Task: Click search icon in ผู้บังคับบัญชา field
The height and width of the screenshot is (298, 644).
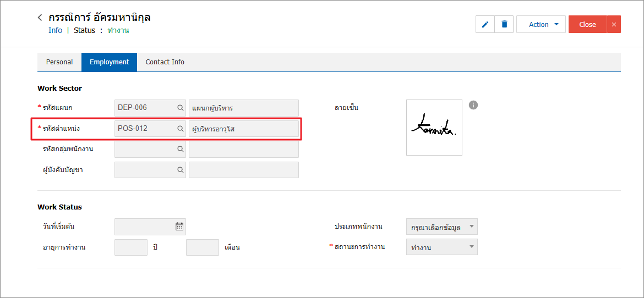Action: (x=180, y=170)
